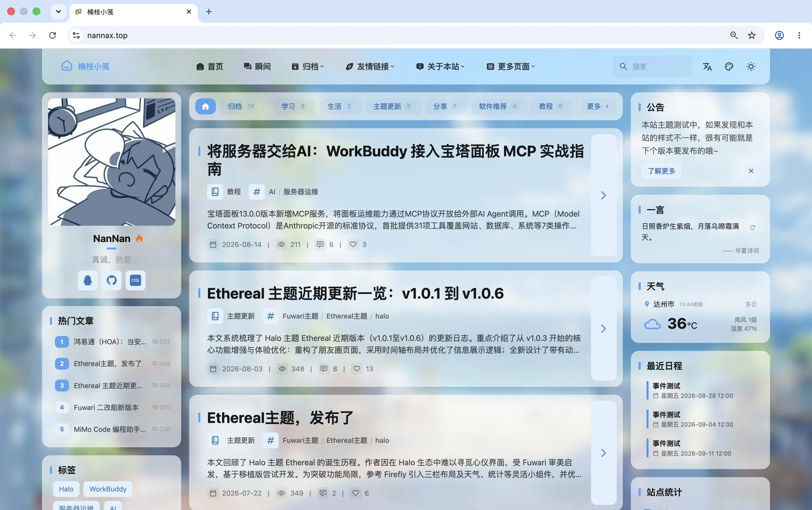
Task: Close the 楠枝小笺 browser tab
Action: pyautogui.click(x=189, y=12)
